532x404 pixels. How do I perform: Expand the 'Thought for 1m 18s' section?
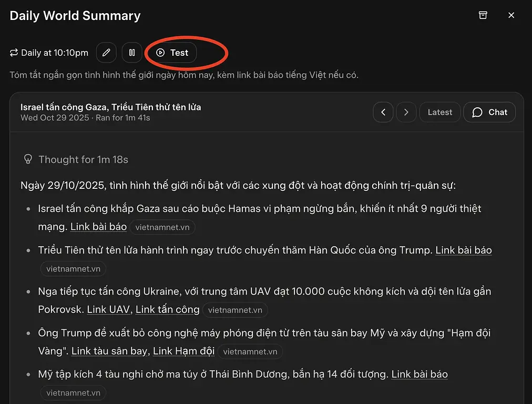[x=83, y=159]
